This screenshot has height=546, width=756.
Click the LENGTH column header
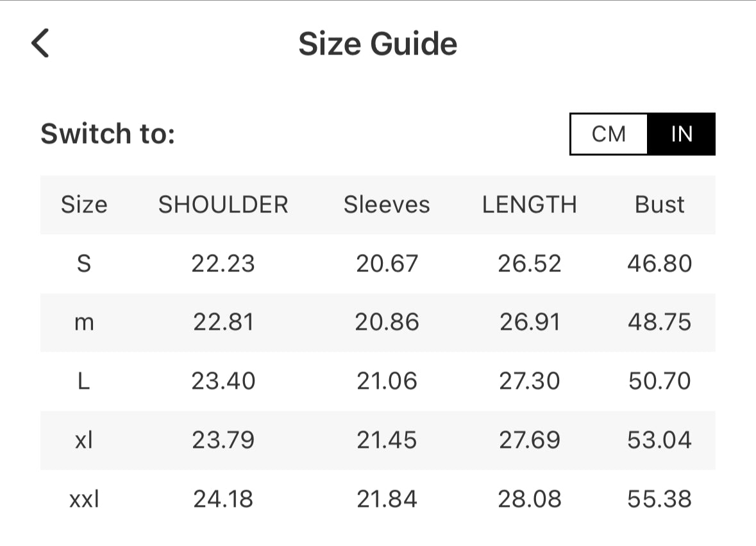[530, 205]
